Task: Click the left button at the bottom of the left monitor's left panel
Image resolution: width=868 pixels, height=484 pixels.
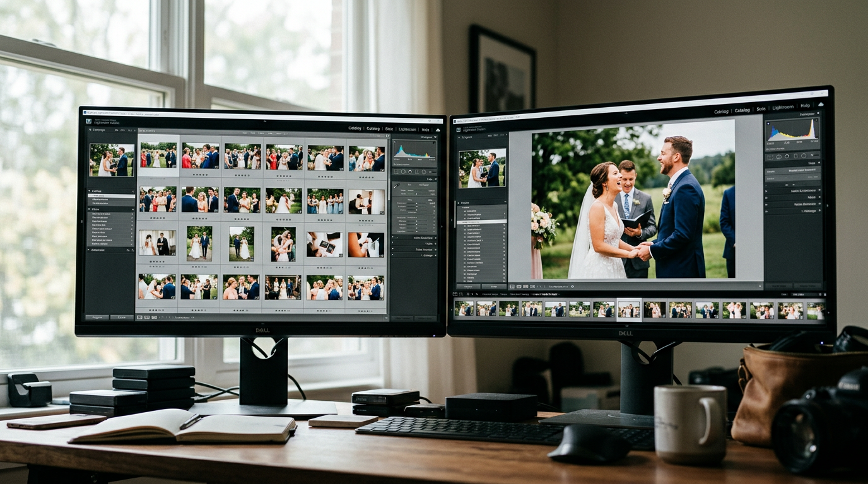Action: coord(97,317)
